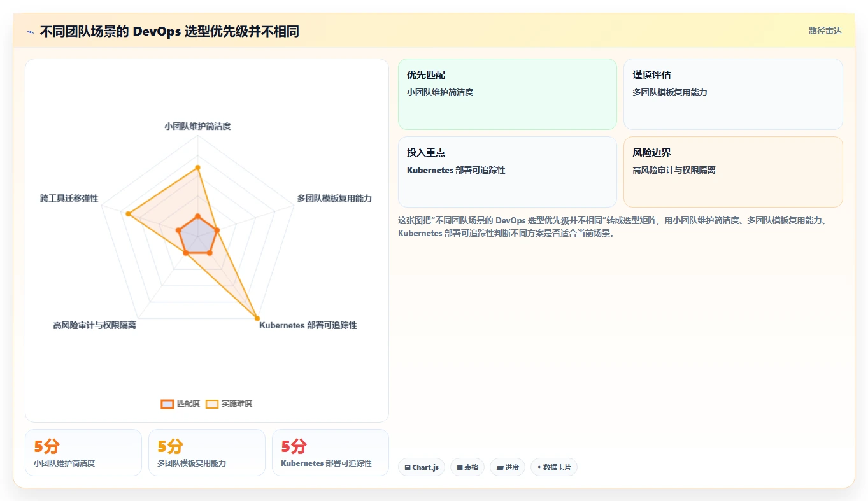868x501 pixels.
Task: Toggle the 实施难度 legend swatch
Action: pos(212,404)
